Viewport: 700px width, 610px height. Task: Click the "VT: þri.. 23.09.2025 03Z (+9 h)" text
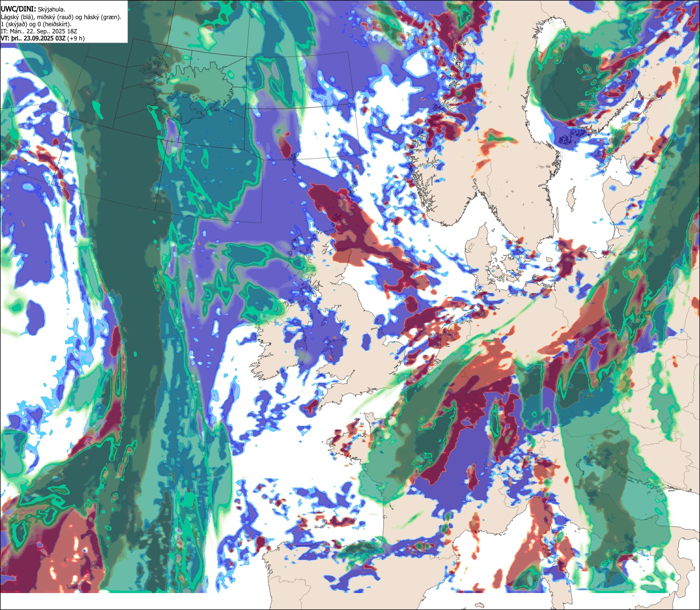point(43,38)
